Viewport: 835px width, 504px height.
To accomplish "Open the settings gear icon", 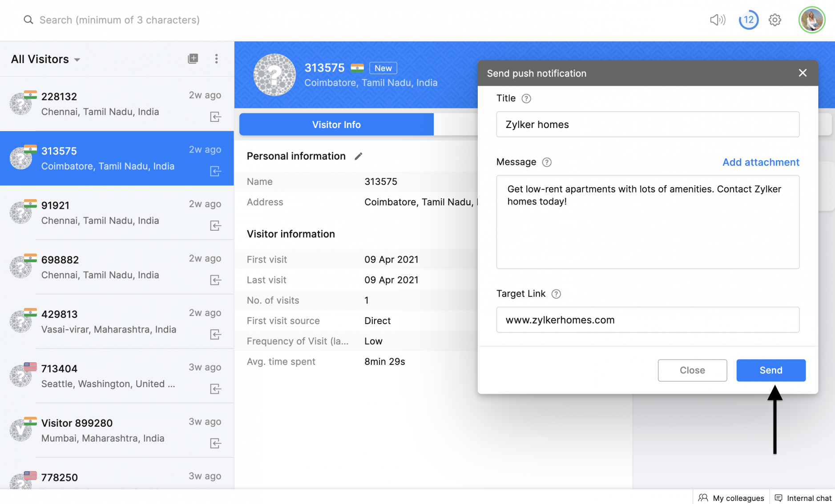I will click(x=775, y=20).
